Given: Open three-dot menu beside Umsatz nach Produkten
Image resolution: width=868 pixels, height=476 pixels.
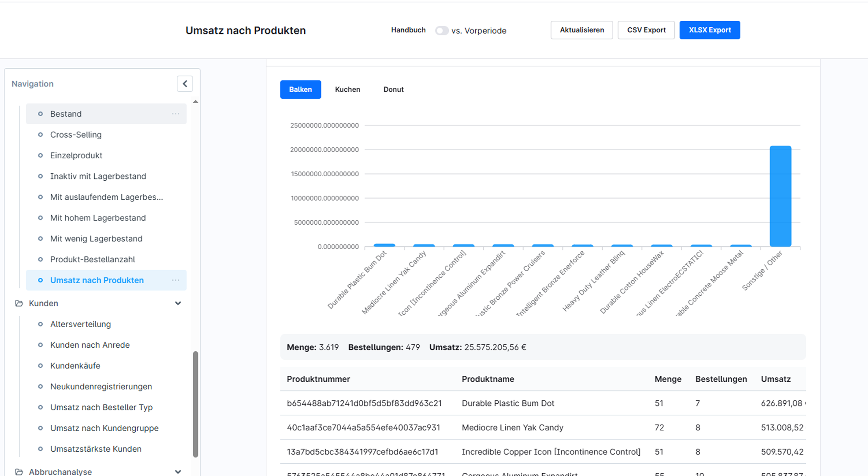Looking at the screenshot, I should 175,280.
